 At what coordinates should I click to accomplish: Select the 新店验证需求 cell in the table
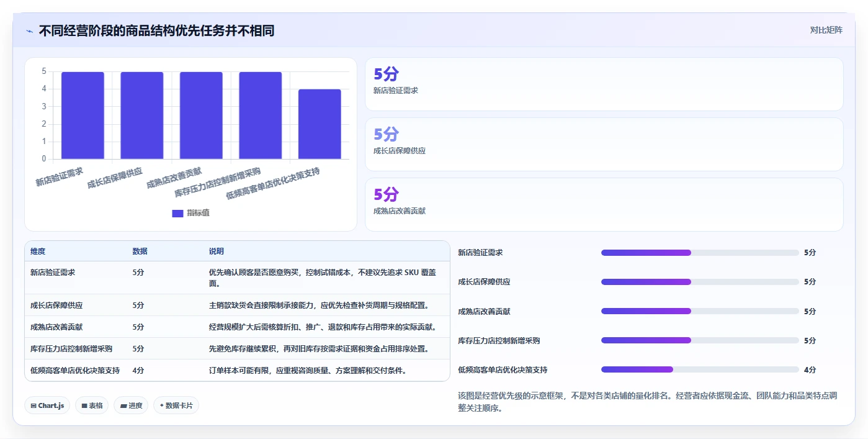coord(53,272)
